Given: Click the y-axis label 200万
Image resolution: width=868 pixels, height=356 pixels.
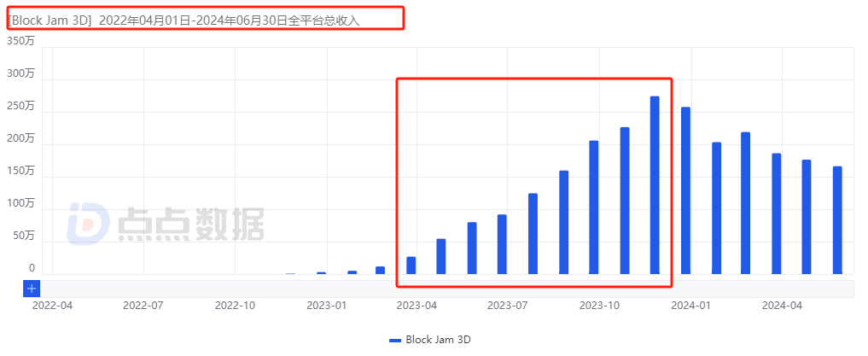Looking at the screenshot, I should 21,138.
